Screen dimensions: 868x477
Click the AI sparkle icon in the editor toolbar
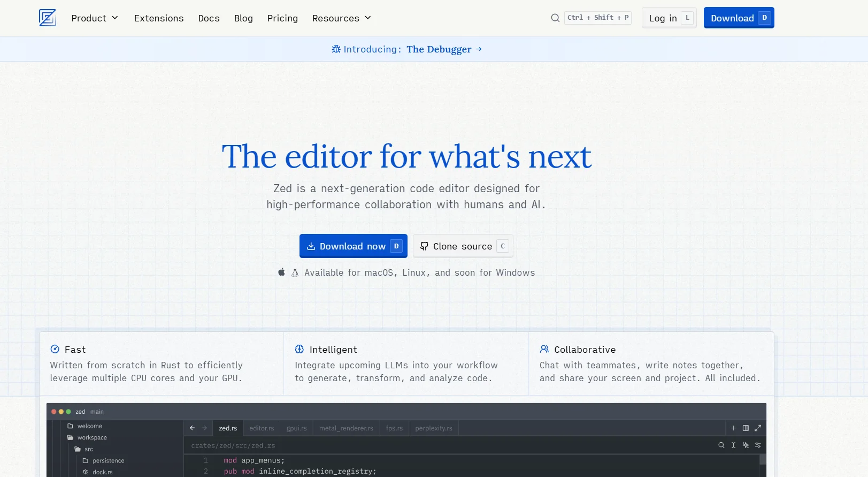tap(746, 445)
